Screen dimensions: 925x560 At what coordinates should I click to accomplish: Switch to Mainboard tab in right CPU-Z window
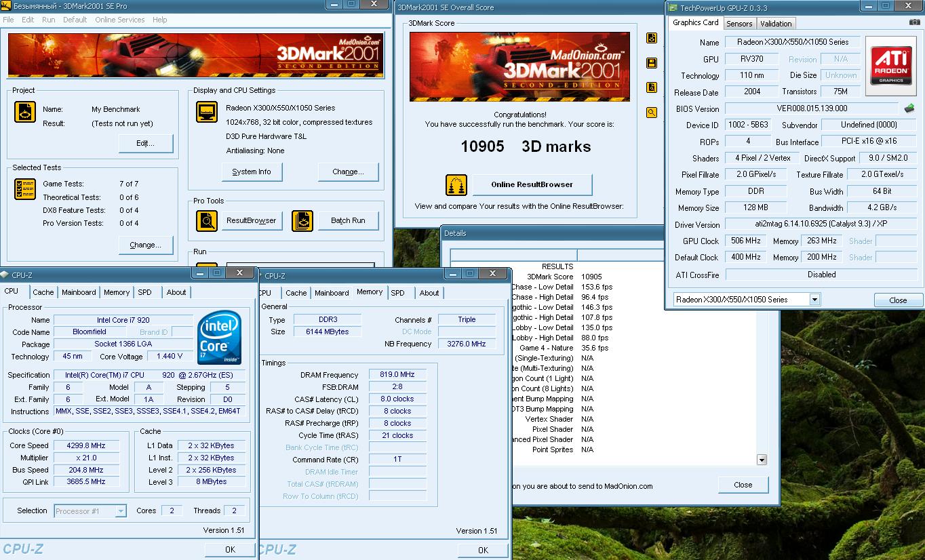coord(332,293)
